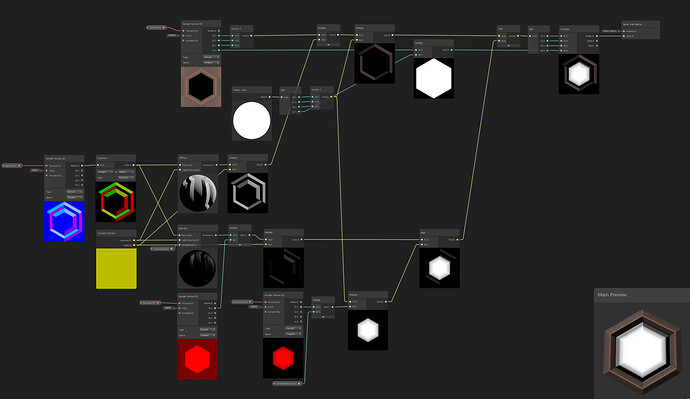This screenshot has width=690, height=399.
Task: Open Space dropdown on dark red hexagon node
Action: coord(208,335)
